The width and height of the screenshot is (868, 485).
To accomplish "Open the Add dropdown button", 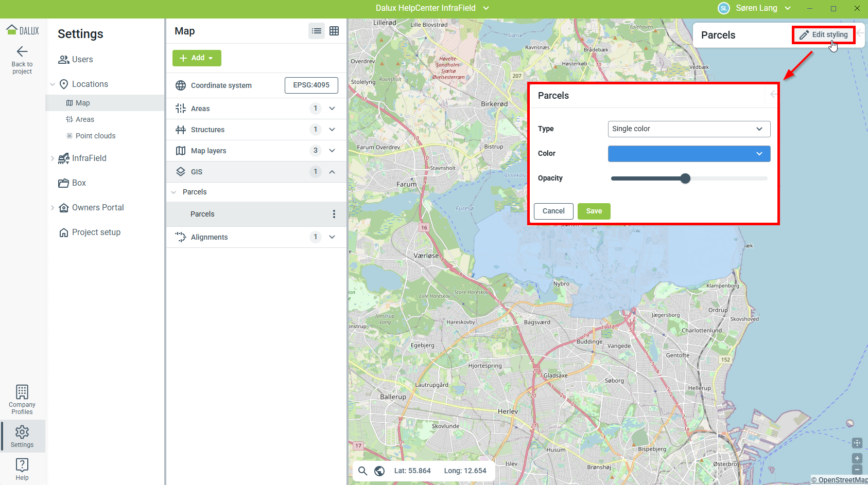I will [197, 58].
